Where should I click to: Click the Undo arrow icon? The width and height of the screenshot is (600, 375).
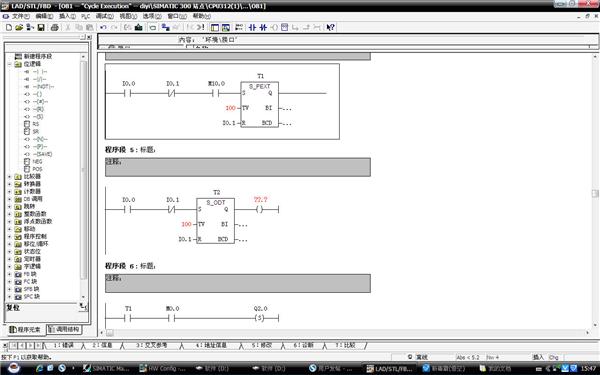point(103,27)
